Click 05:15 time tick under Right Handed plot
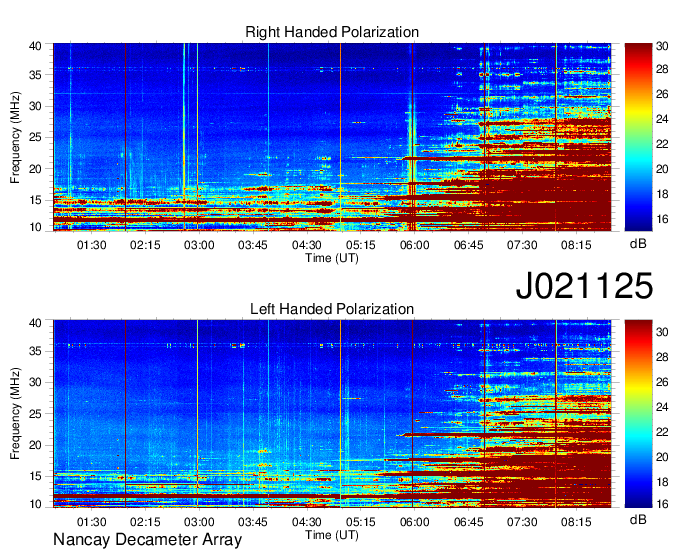 click(x=361, y=245)
